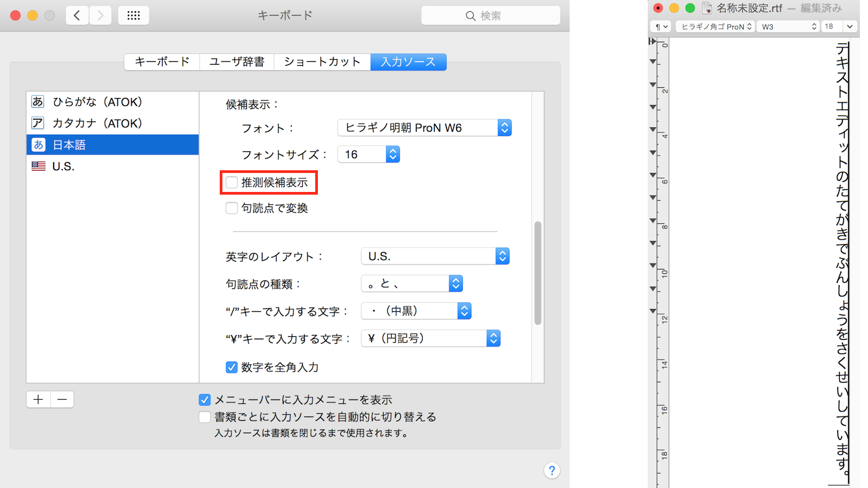Click the 入力ソースは書類を閉じるまで使用されます note

click(311, 433)
